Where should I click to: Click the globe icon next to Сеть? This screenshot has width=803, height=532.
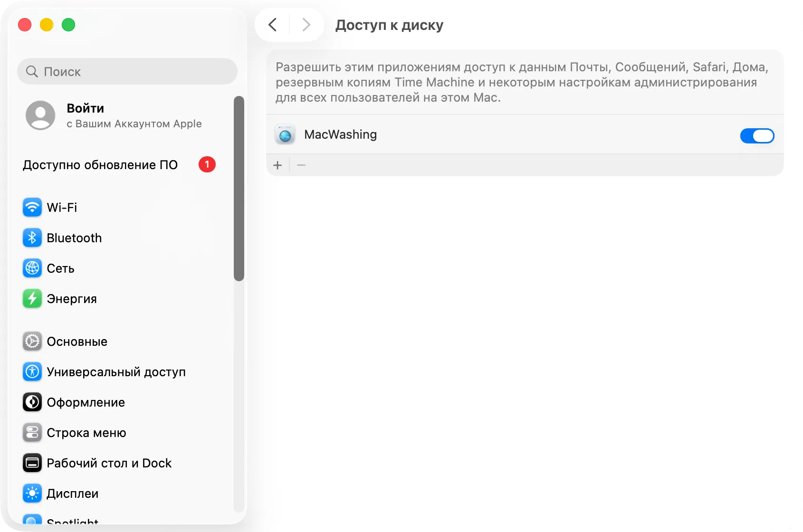coord(32,268)
